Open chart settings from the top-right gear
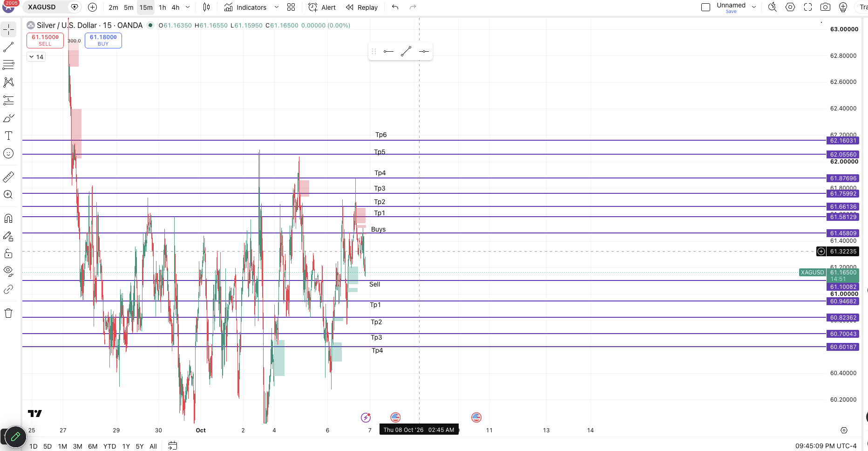This screenshot has width=868, height=451. coord(790,7)
